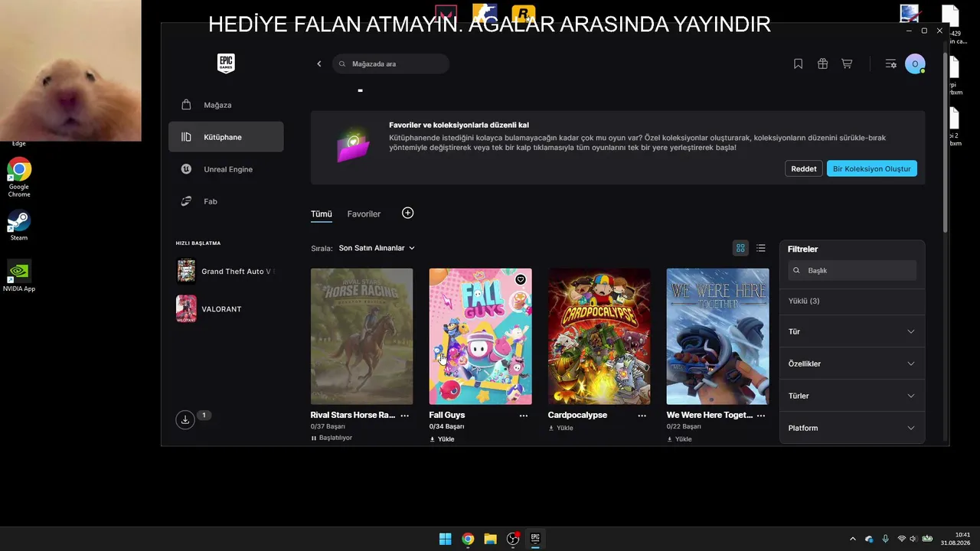Open the Cardpocalypse cover thumbnail
Screen dimensions: 980x551
599,336
